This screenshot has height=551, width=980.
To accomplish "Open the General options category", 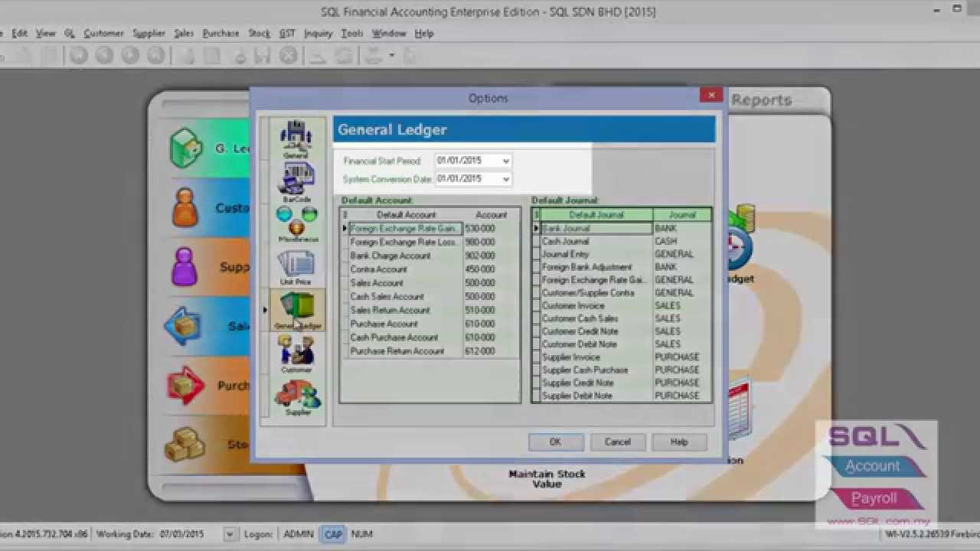I will [x=296, y=140].
